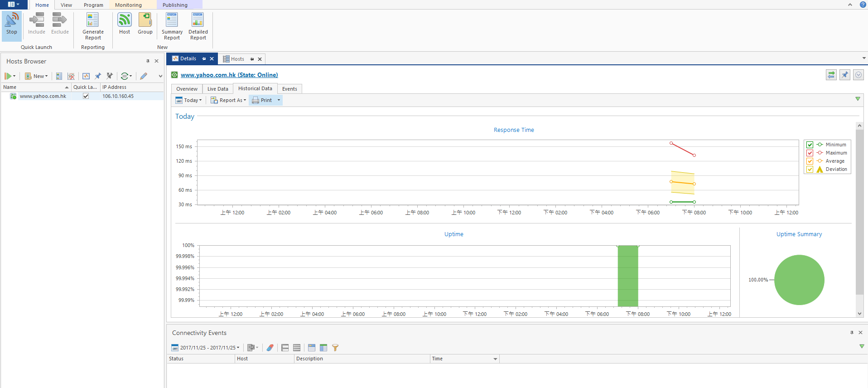Click the eraser icon in Connectivity Events toolbar
This screenshot has height=388, width=868.
click(270, 348)
